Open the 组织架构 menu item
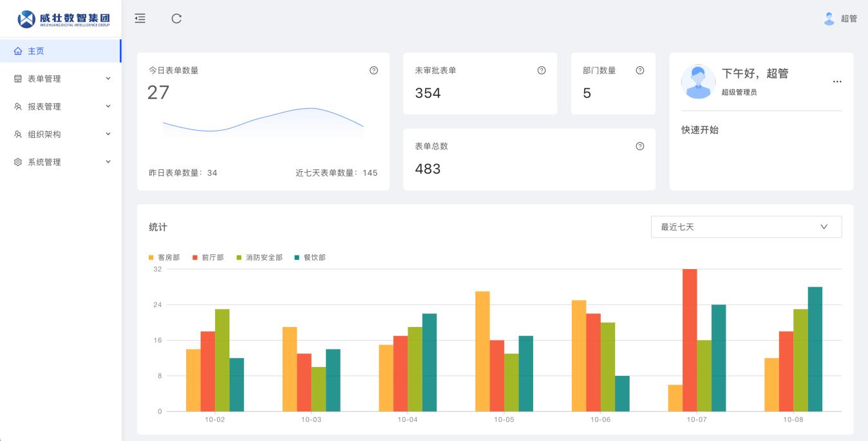Image resolution: width=868 pixels, height=441 pixels. (61, 134)
